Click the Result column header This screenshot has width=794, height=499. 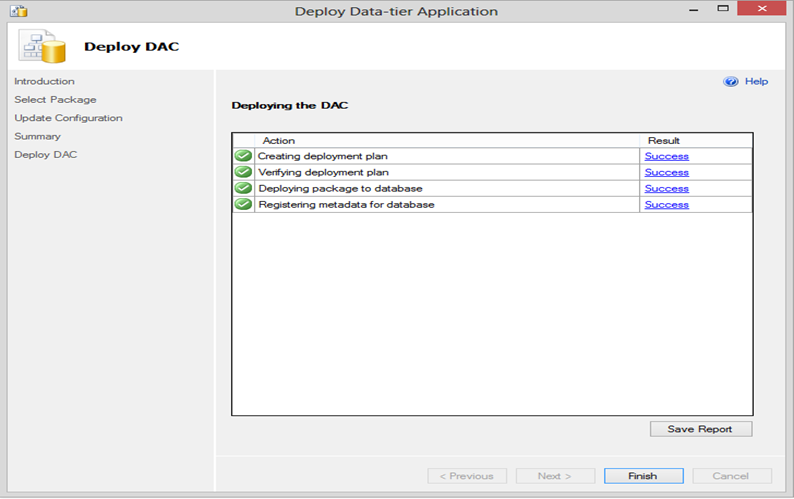click(663, 141)
